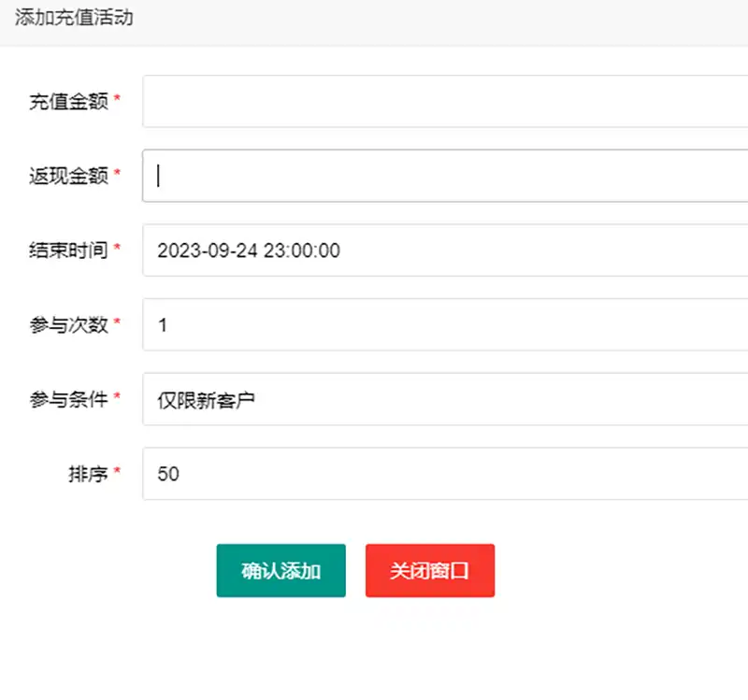
Task: Focus the 返现金额 text box
Action: coord(445,176)
